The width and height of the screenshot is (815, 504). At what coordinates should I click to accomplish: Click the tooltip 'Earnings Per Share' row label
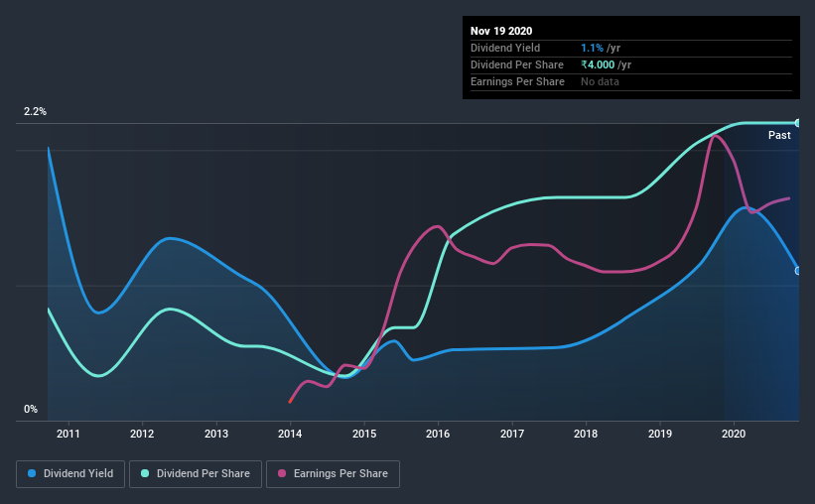(x=517, y=81)
